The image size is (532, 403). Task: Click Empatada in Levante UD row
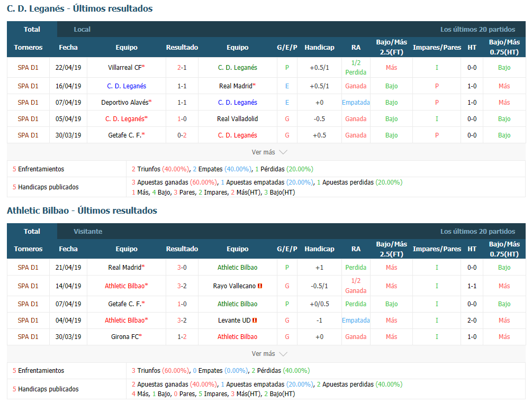coord(356,320)
